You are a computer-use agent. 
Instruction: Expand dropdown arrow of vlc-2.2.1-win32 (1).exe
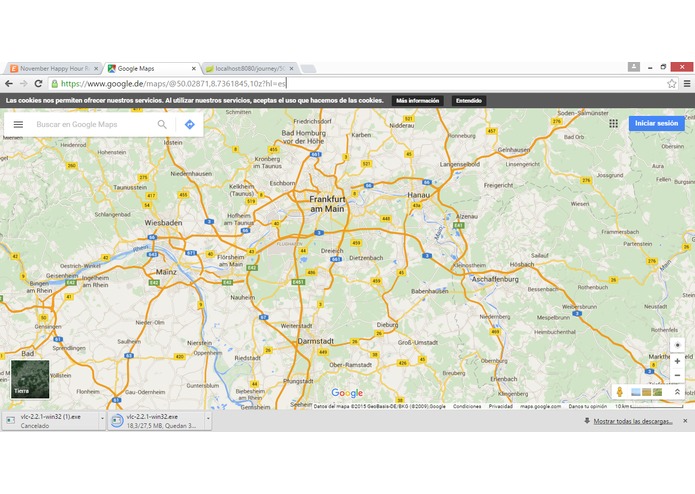(102, 418)
